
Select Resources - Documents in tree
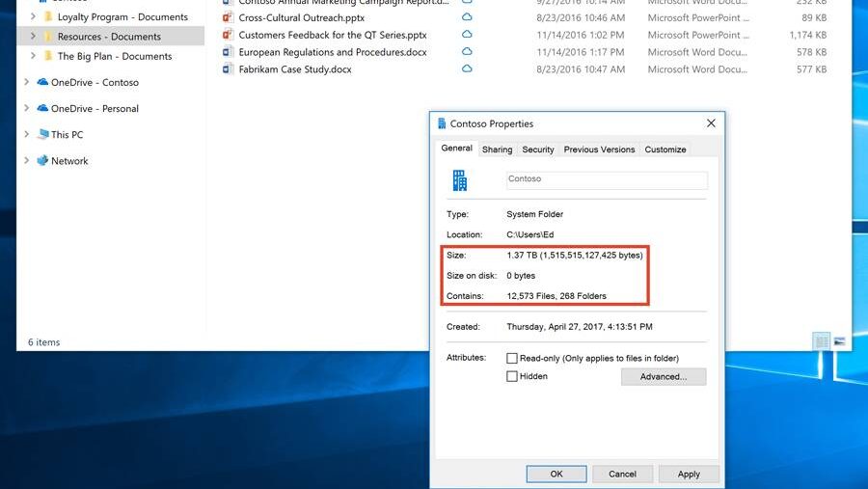click(x=109, y=37)
